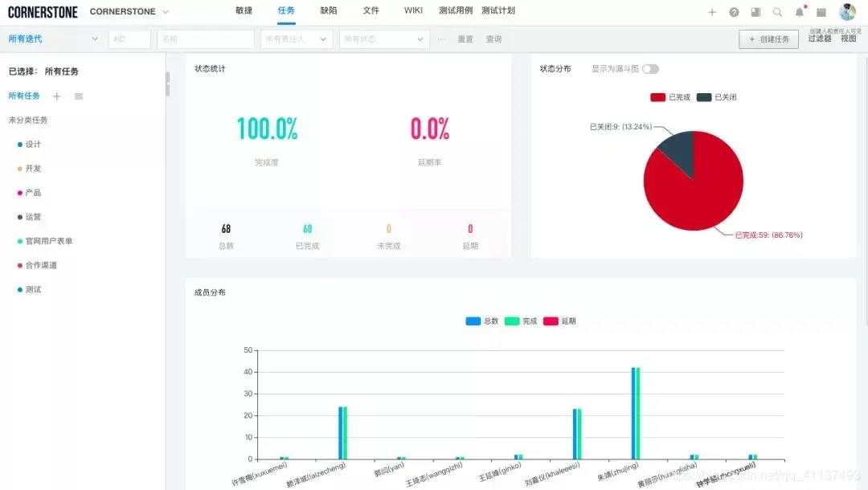Viewport: 868px width, 490px height.
Task: Click the notebook icon beside the search icon
Action: click(x=754, y=11)
